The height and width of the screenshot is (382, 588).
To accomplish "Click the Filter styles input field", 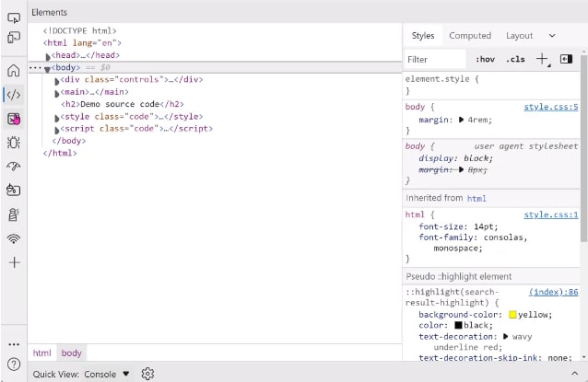I will coord(435,60).
